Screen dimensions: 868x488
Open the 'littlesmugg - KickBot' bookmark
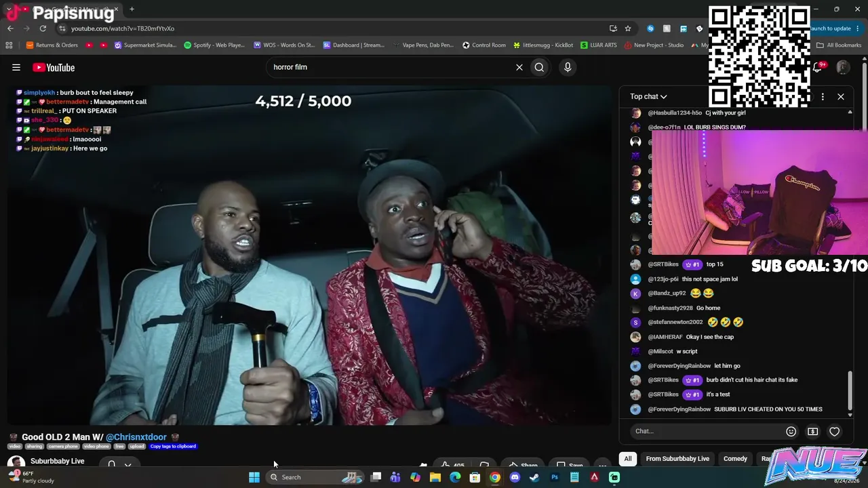pyautogui.click(x=543, y=45)
